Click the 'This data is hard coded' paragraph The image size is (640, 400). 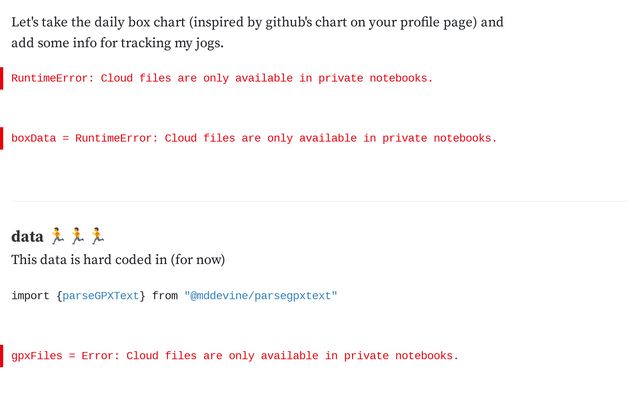click(118, 259)
